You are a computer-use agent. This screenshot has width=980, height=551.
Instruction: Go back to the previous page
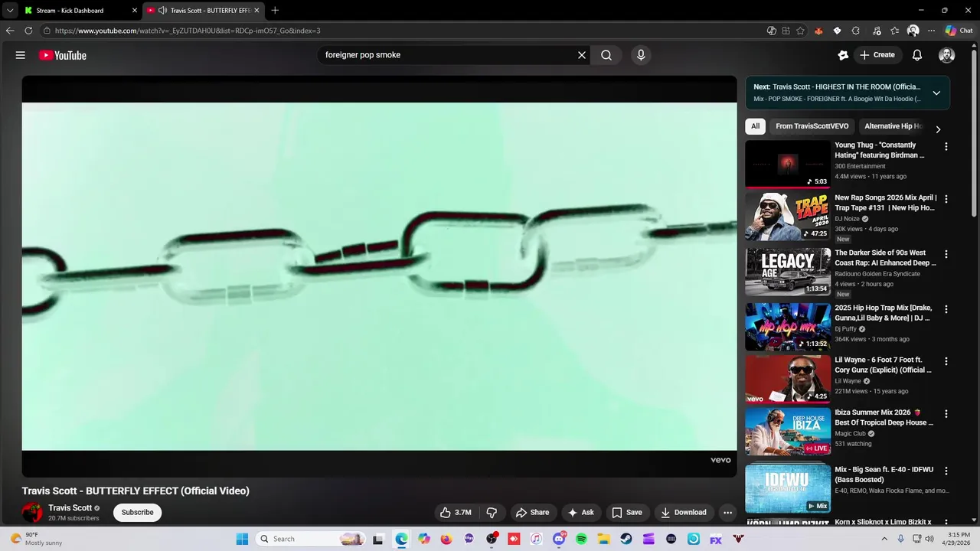click(10, 31)
